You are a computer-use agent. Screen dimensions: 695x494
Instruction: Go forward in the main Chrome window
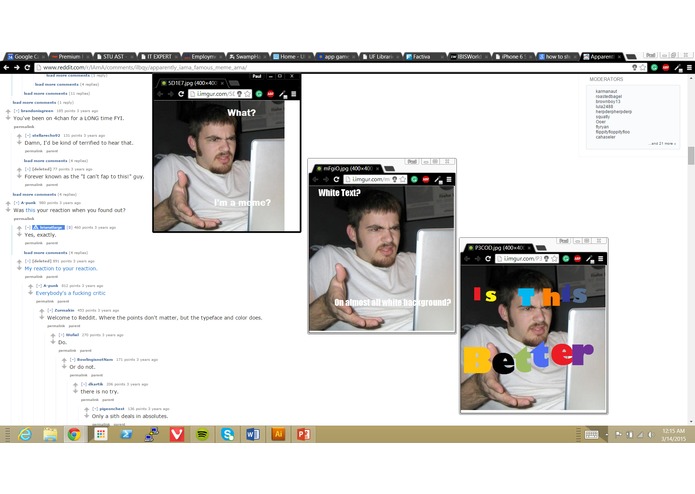click(17, 67)
